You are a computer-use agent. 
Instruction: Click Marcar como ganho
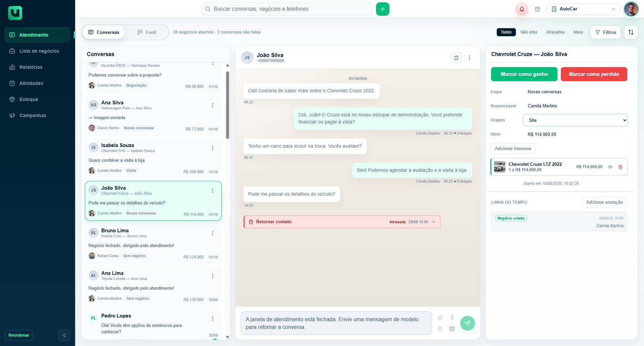pyautogui.click(x=524, y=74)
